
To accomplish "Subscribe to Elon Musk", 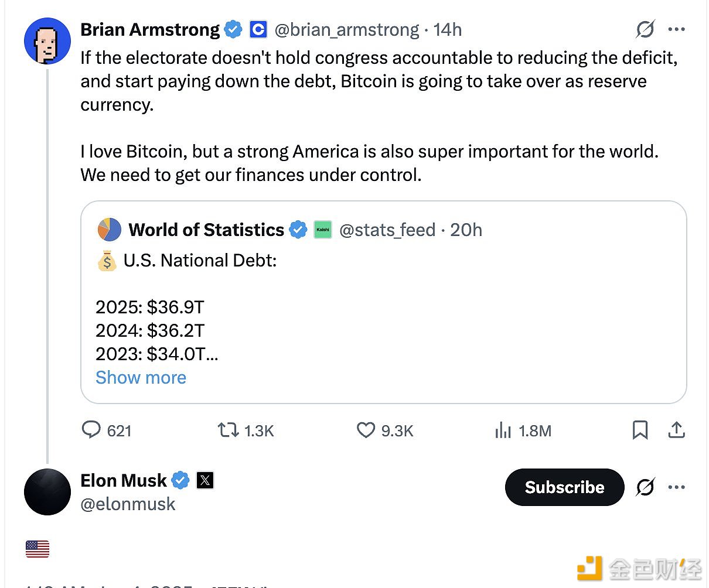I will [564, 487].
